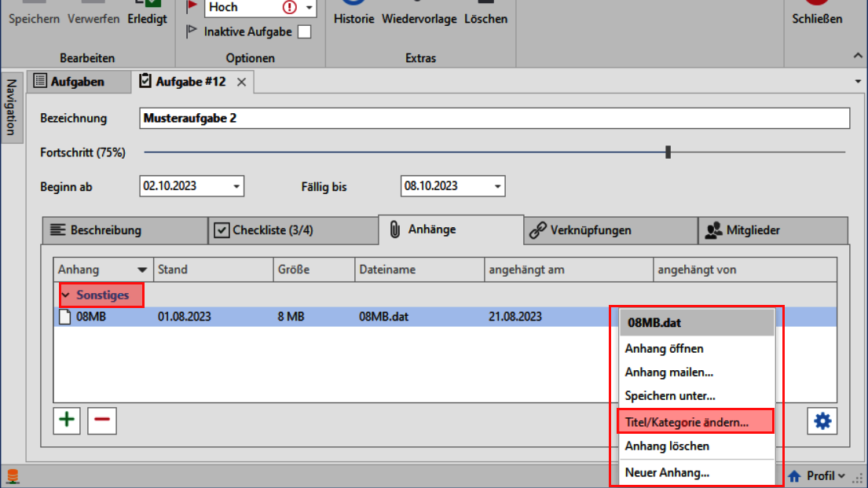The height and width of the screenshot is (488, 868).
Task: Click the red minus remove attachment icon
Action: [102, 420]
